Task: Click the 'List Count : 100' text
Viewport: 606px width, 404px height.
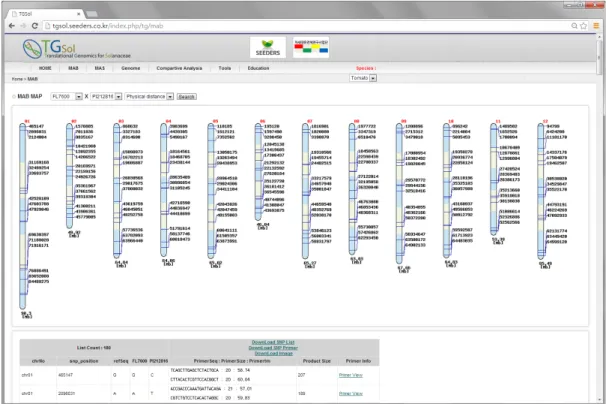Action: click(x=94, y=348)
